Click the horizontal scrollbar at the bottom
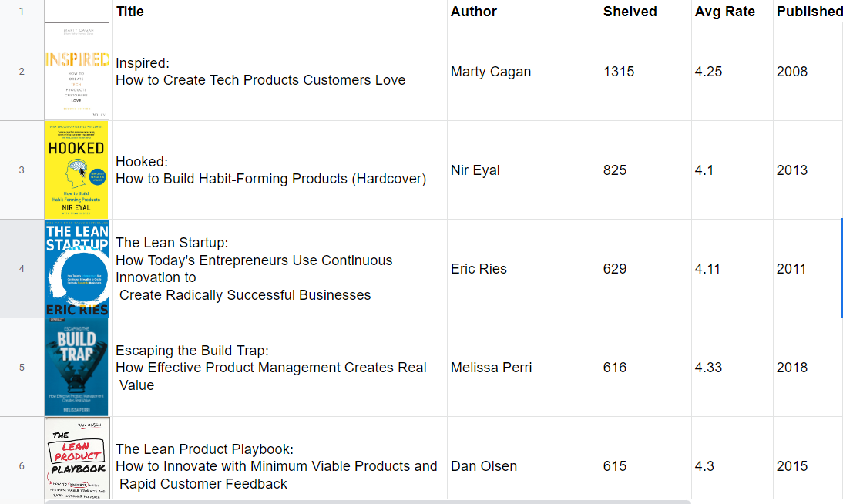 point(368,501)
